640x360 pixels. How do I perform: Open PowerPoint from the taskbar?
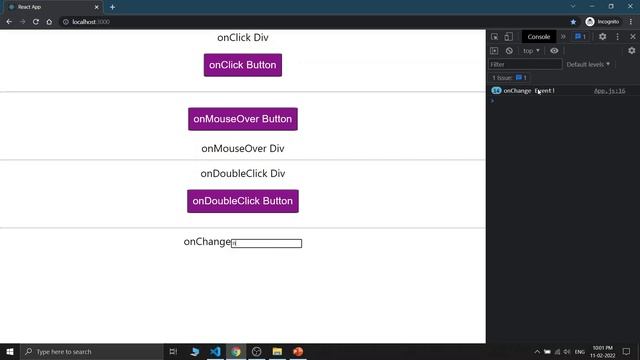(298, 351)
